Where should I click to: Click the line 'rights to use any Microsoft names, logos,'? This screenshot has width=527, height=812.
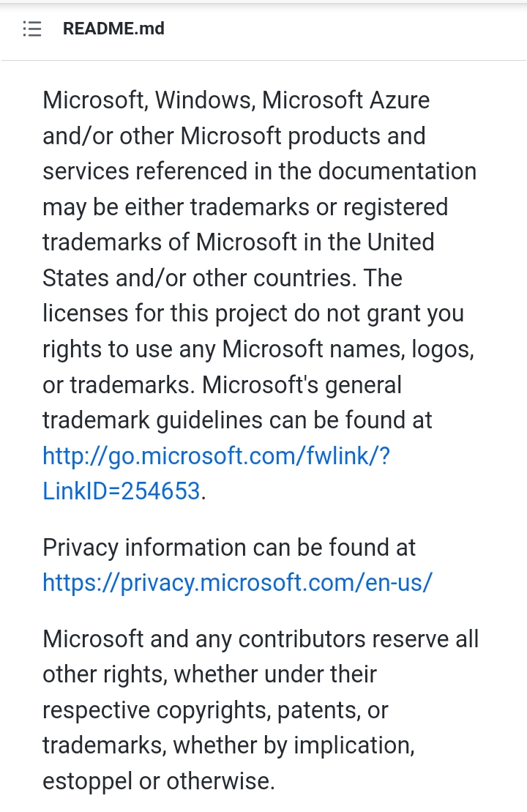[x=258, y=349]
